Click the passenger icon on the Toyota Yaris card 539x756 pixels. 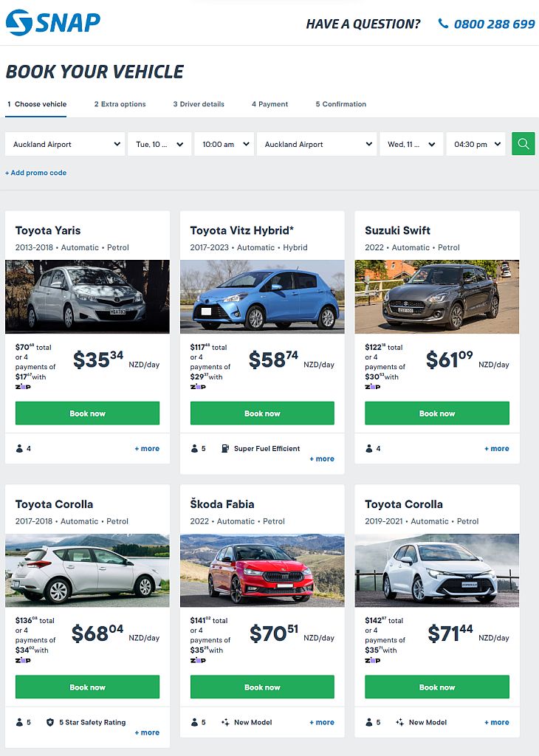coord(20,448)
